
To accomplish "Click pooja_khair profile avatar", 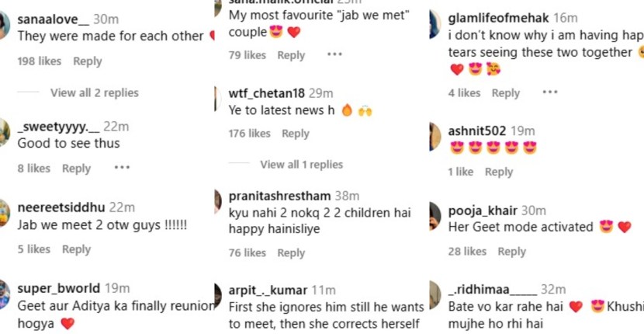I will [x=435, y=216].
